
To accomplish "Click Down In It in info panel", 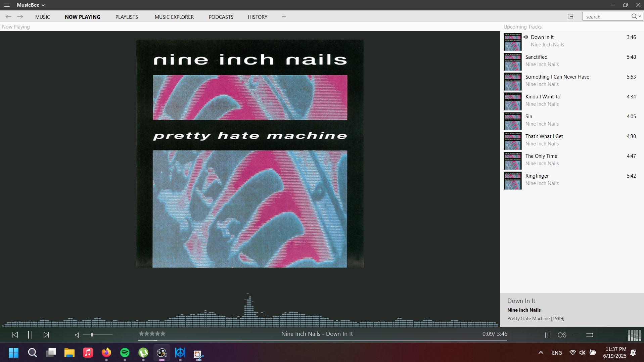I will point(521,301).
